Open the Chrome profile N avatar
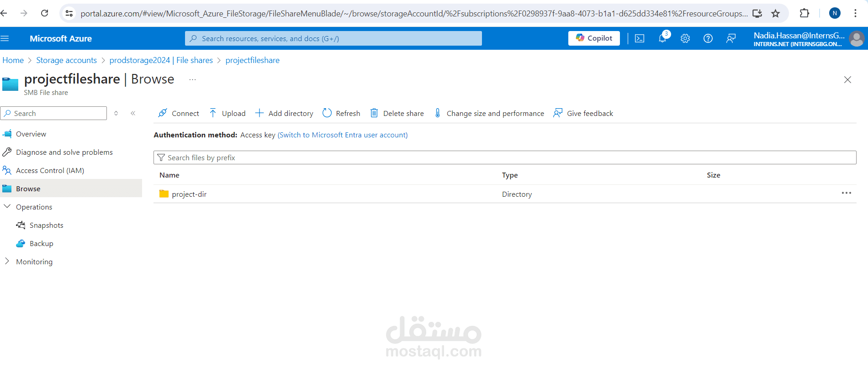The width and height of the screenshot is (868, 367). tap(835, 13)
